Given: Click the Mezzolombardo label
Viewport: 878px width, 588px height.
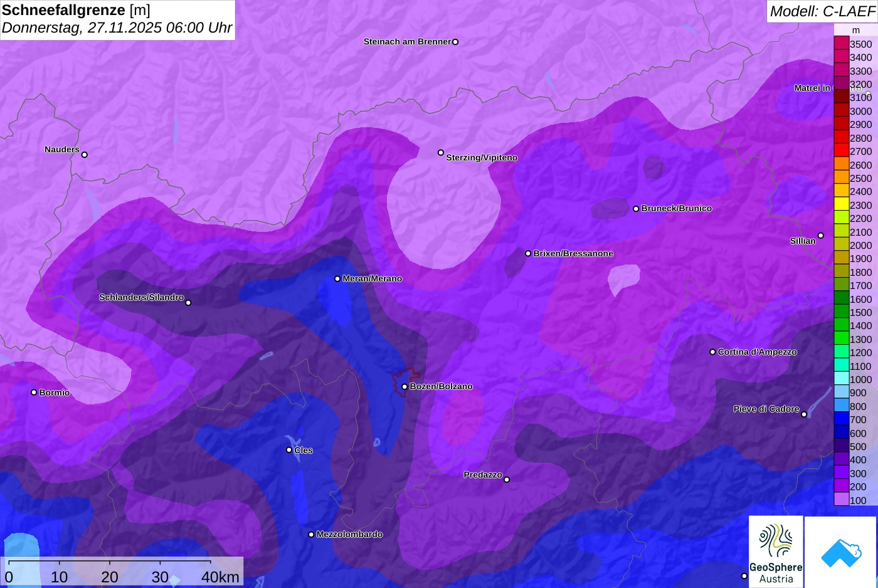Looking at the screenshot, I should coord(349,535).
